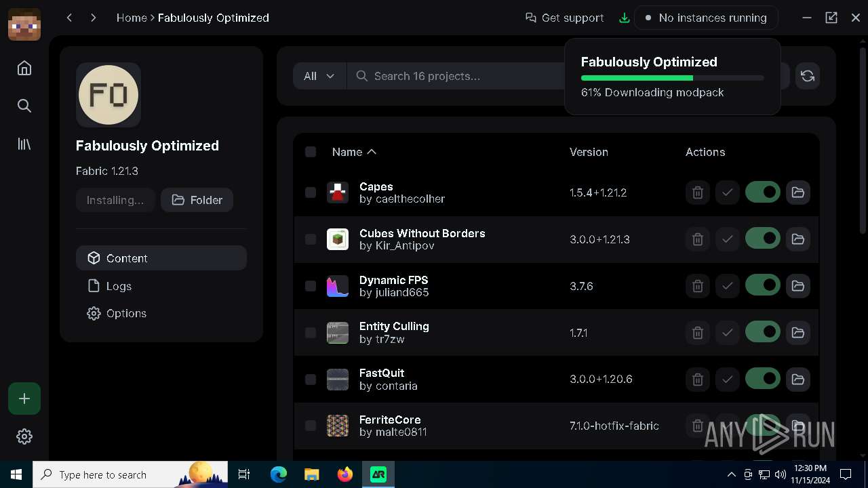Viewport: 868px width, 488px height.
Task: Go back with the left arrow
Action: coord(69,18)
